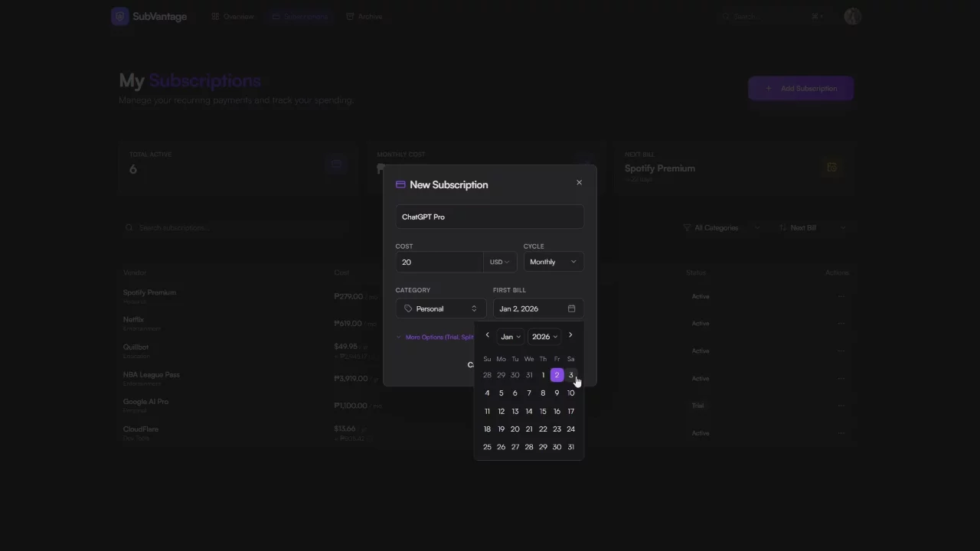Viewport: 980px width, 551px height.
Task: Open the Monthly cycle dropdown
Action: coord(553,262)
